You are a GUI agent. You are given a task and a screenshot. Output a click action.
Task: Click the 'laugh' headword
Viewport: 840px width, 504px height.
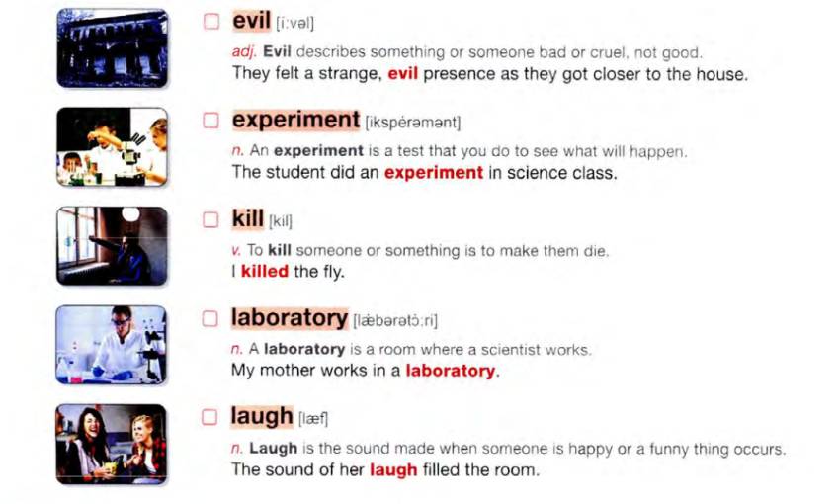click(262, 416)
